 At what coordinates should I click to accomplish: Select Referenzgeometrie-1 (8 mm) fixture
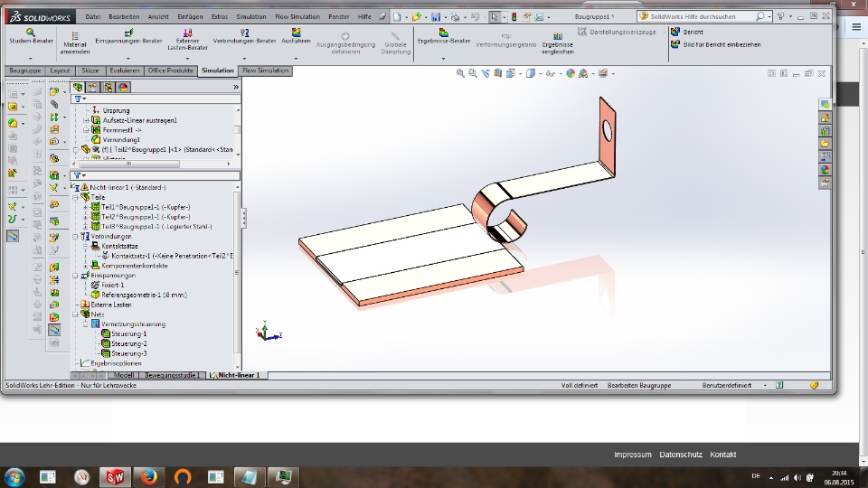[x=139, y=295]
